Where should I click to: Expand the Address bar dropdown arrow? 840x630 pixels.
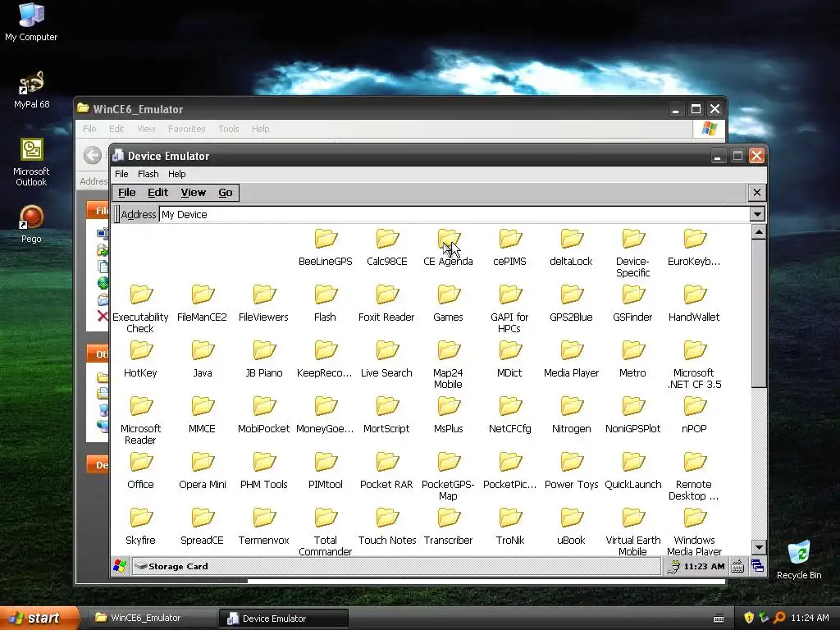(x=757, y=214)
